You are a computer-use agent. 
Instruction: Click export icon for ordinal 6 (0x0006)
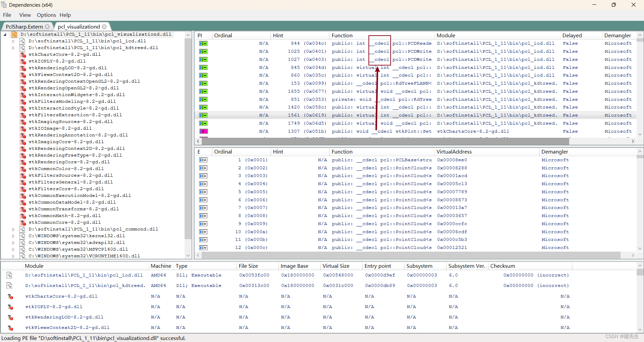203,200
